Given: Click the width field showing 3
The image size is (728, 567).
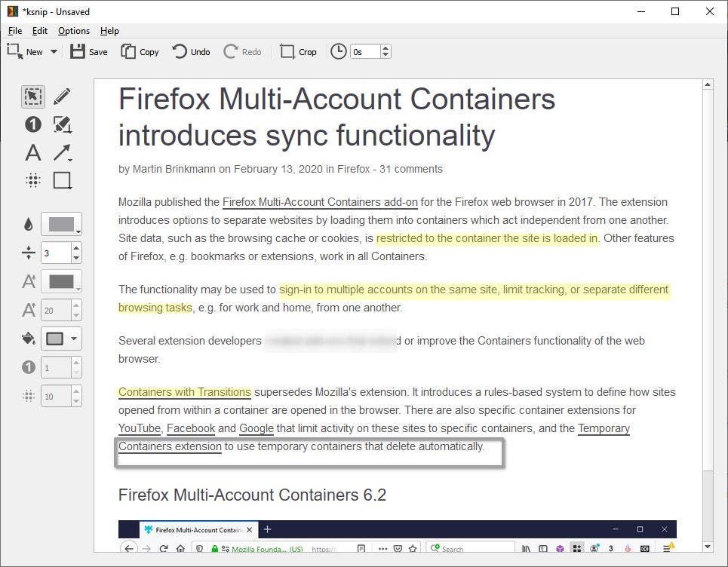Looking at the screenshot, I should [56, 253].
